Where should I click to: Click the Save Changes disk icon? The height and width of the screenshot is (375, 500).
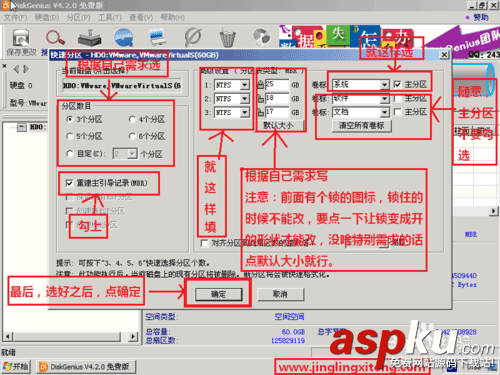[x=21, y=38]
